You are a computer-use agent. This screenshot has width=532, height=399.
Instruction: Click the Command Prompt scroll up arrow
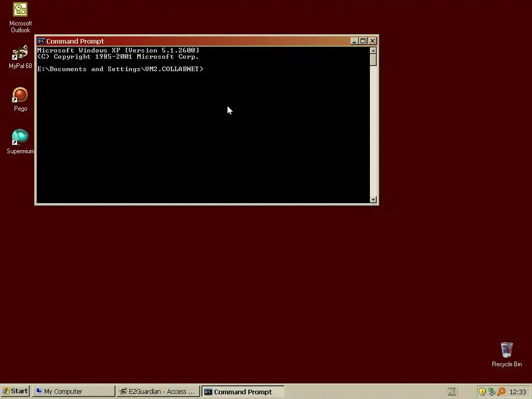pos(373,50)
